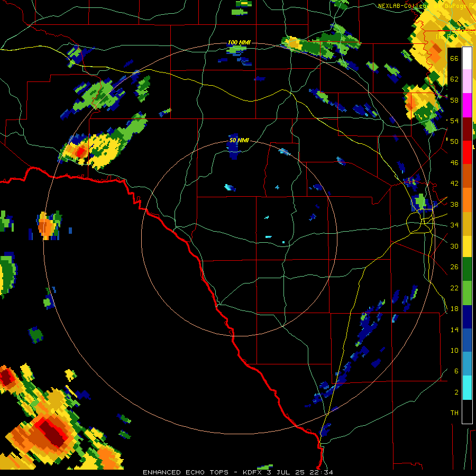The width and height of the screenshot is (476, 476).
Task: Click the magenta swatch in the color scale
Action: tap(467, 105)
